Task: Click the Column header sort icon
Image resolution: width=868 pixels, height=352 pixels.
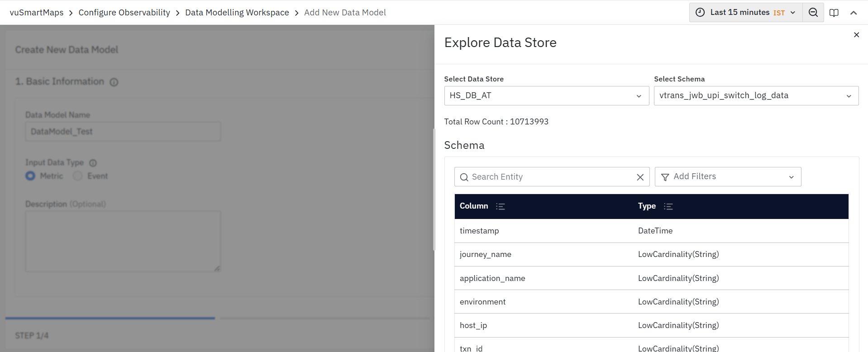Action: click(500, 206)
